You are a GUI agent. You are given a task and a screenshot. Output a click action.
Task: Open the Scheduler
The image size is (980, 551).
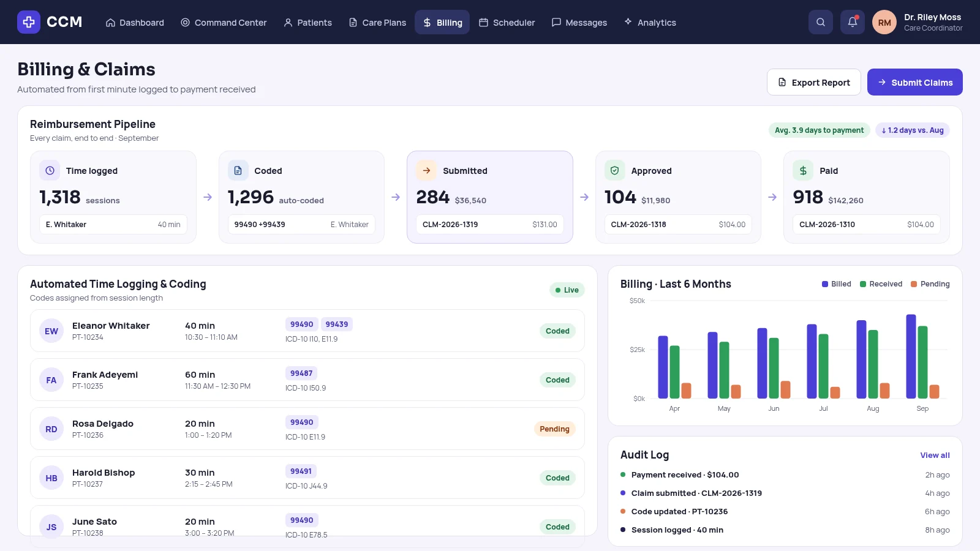point(507,23)
